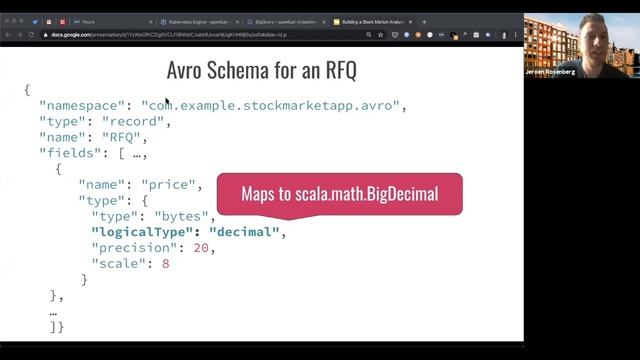Open the blue circle extension icon
640x360 pixels.
coord(407,35)
